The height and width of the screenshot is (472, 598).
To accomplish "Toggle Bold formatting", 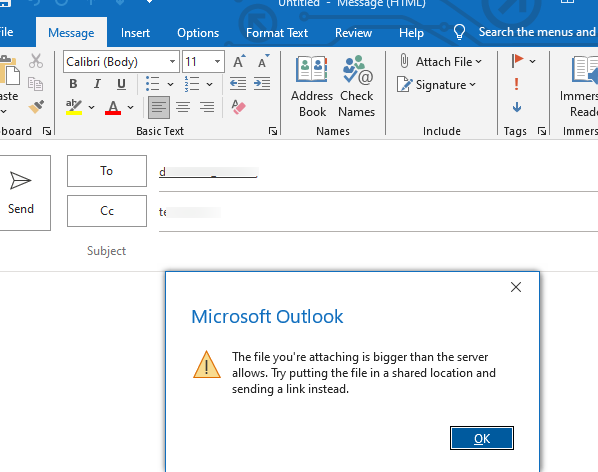I will pyautogui.click(x=73, y=83).
